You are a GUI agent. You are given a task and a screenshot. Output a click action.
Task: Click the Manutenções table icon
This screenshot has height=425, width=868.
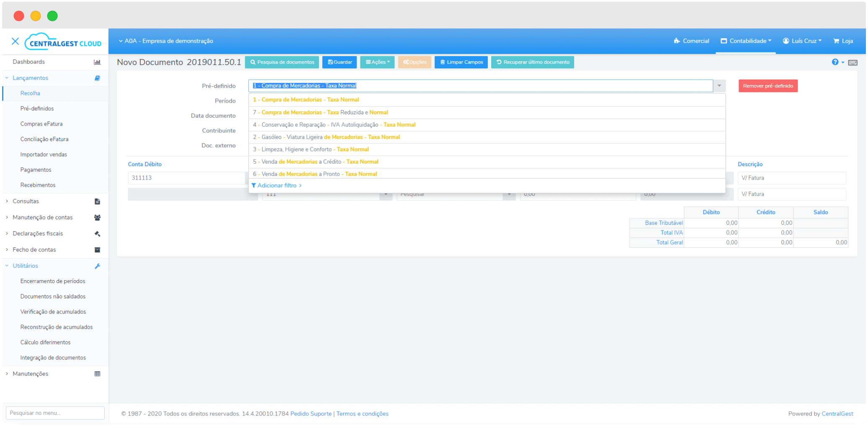click(x=97, y=374)
